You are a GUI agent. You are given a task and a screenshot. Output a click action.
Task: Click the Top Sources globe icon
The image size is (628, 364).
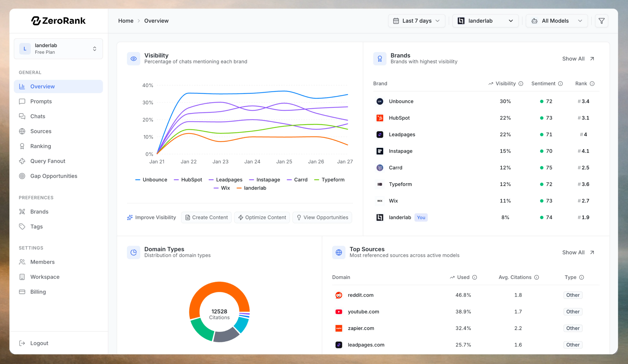pyautogui.click(x=339, y=252)
